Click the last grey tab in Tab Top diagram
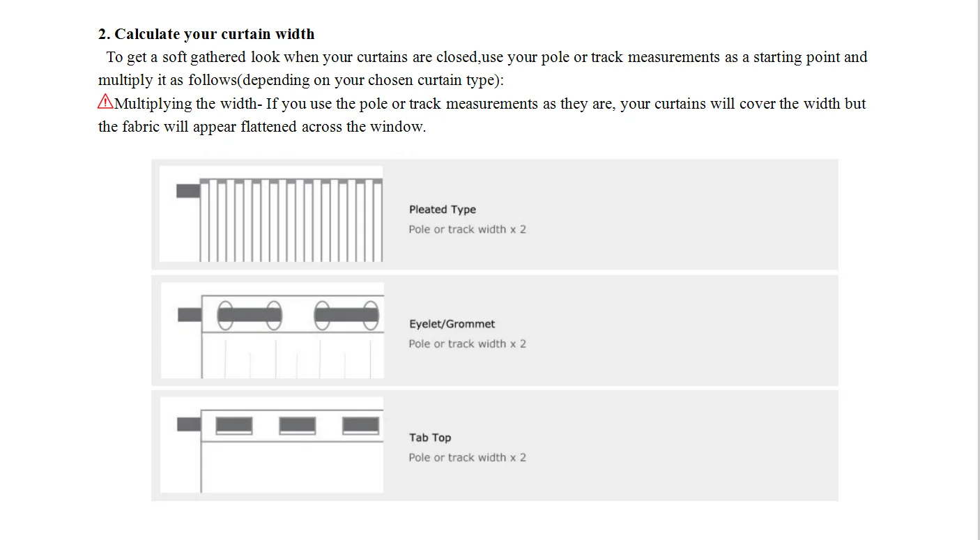980x540 pixels. 361,426
